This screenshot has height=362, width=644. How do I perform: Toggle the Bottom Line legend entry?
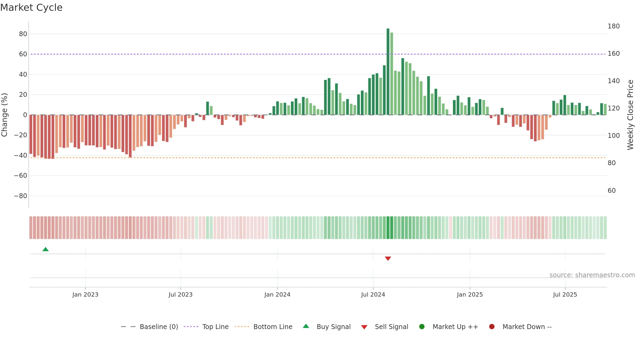[264, 327]
